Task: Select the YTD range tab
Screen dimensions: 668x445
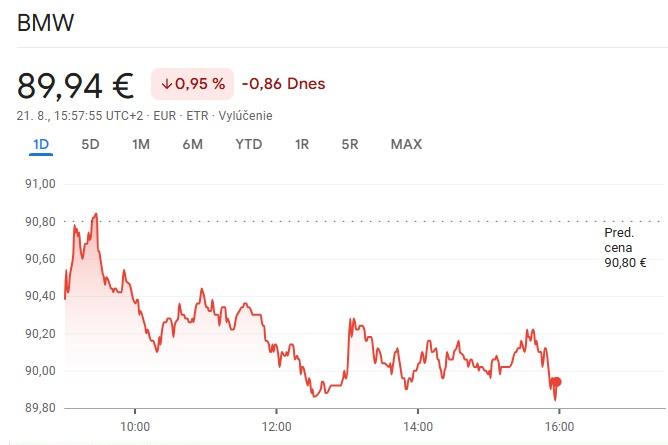Action: click(x=248, y=144)
